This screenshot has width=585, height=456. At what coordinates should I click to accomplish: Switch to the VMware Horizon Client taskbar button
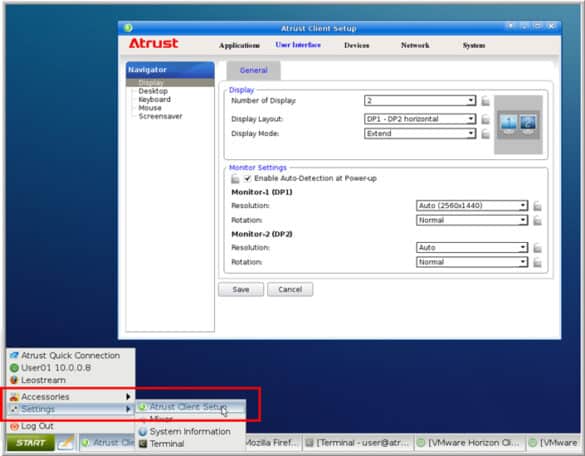coord(469,443)
